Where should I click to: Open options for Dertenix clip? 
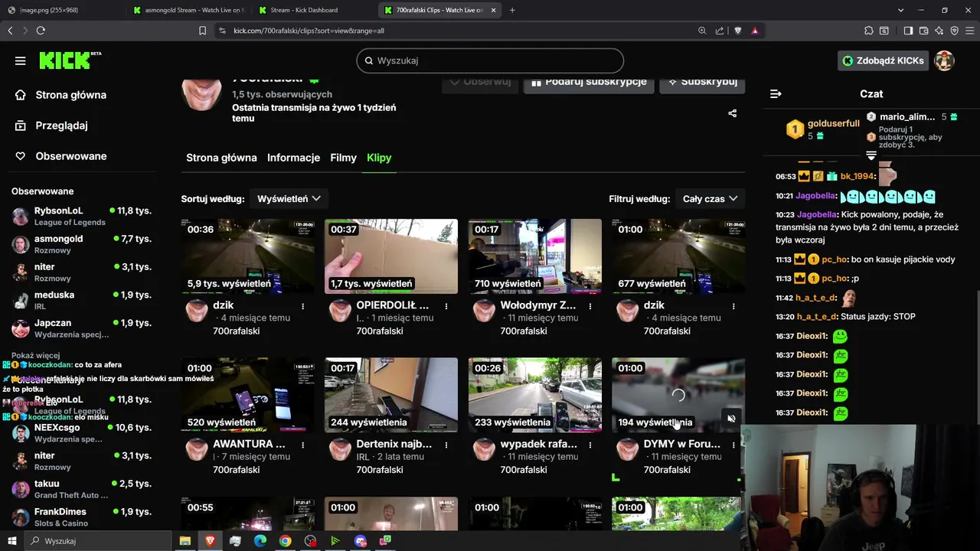pyautogui.click(x=446, y=445)
